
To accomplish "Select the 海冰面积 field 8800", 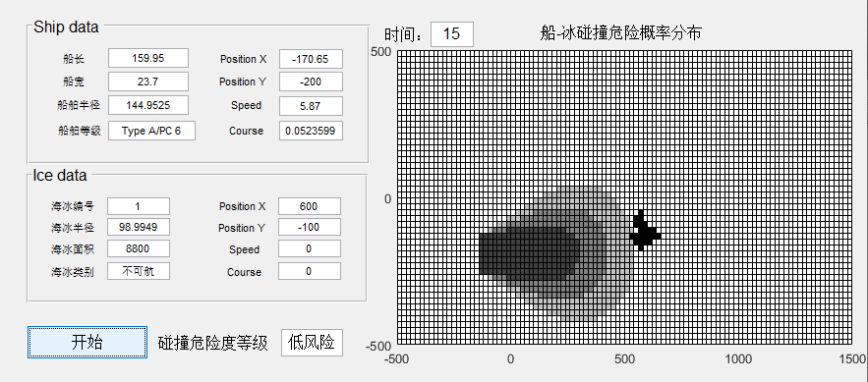I will [x=139, y=248].
